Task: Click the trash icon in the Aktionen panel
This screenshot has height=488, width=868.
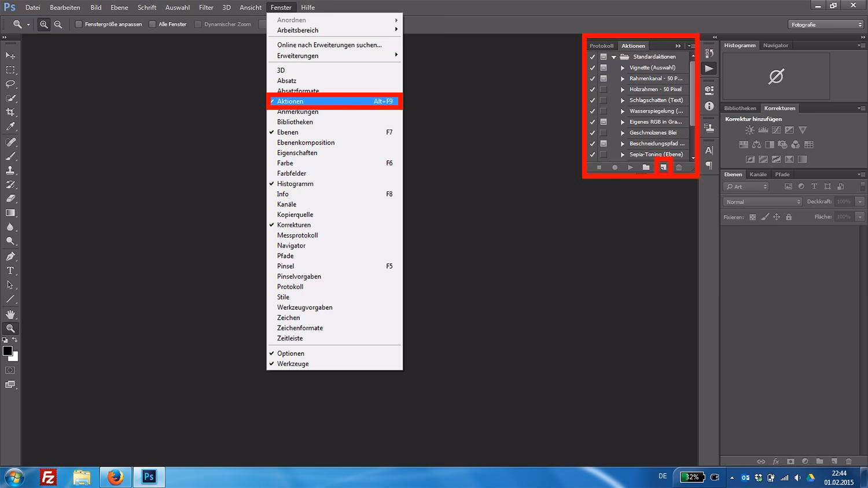Action: (679, 167)
